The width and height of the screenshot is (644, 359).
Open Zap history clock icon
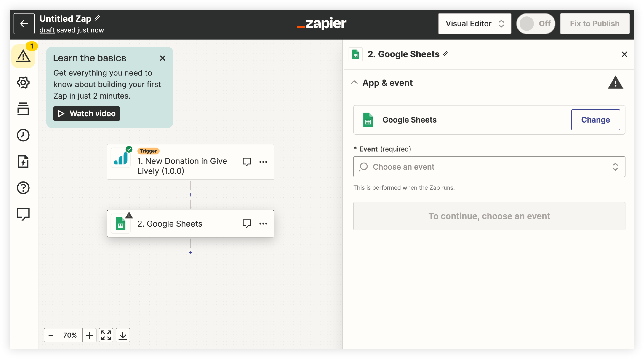pyautogui.click(x=23, y=135)
